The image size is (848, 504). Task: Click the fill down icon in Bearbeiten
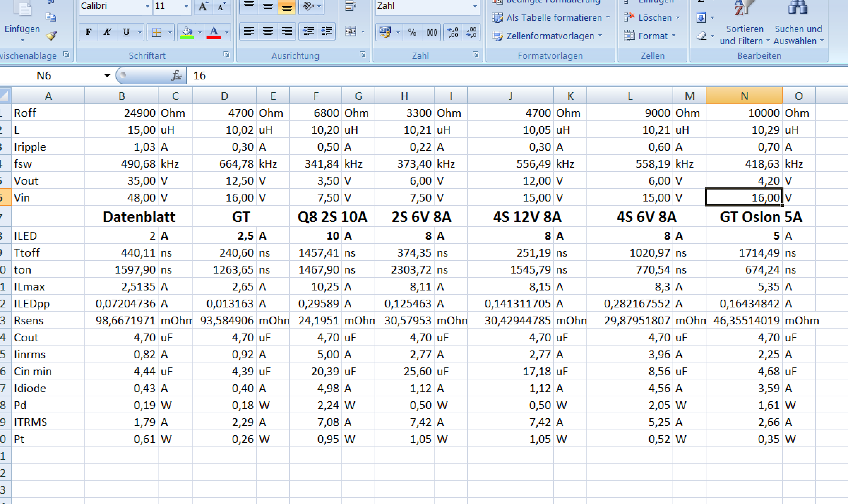(x=701, y=17)
